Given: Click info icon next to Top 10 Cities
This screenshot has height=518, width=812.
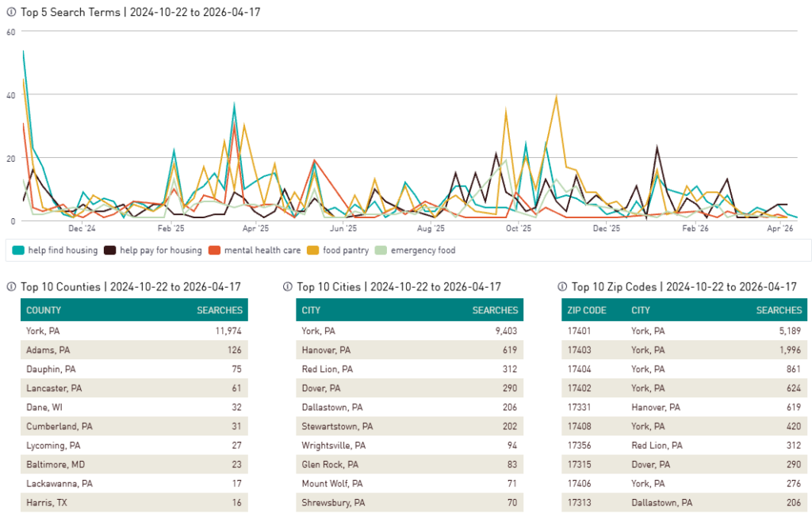Looking at the screenshot, I should [x=288, y=287].
